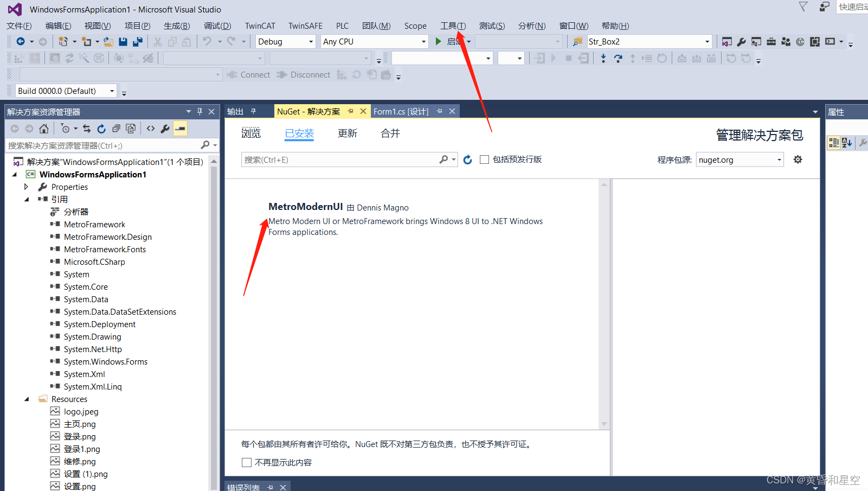Select the MetroModernUI package entry

click(x=412, y=219)
